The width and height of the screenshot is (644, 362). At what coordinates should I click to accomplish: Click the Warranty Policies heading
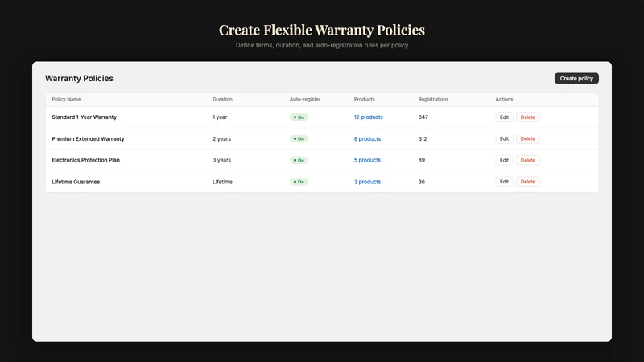[79, 78]
